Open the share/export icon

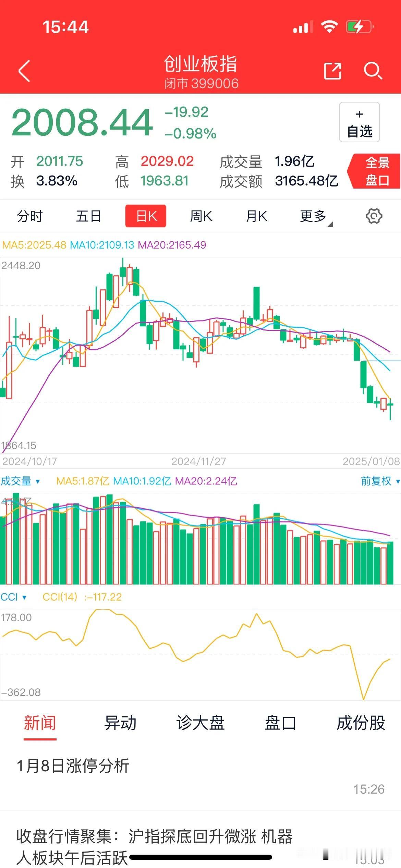(332, 71)
